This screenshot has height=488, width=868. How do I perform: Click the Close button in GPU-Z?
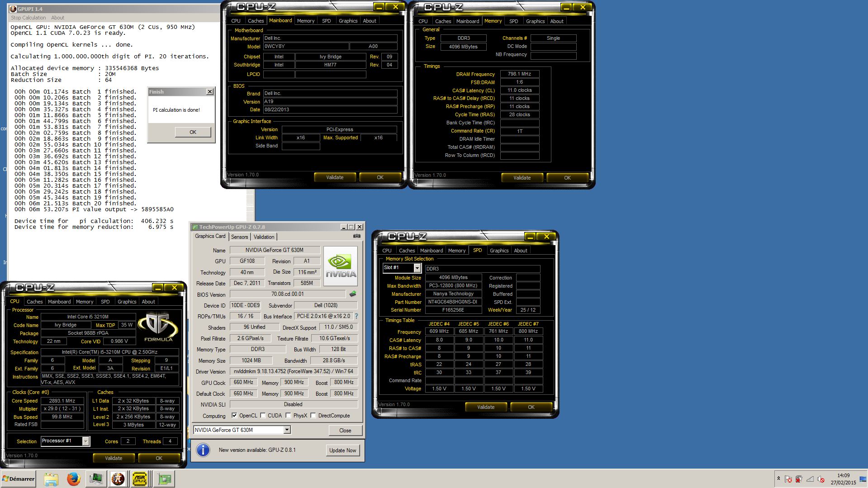tap(345, 431)
